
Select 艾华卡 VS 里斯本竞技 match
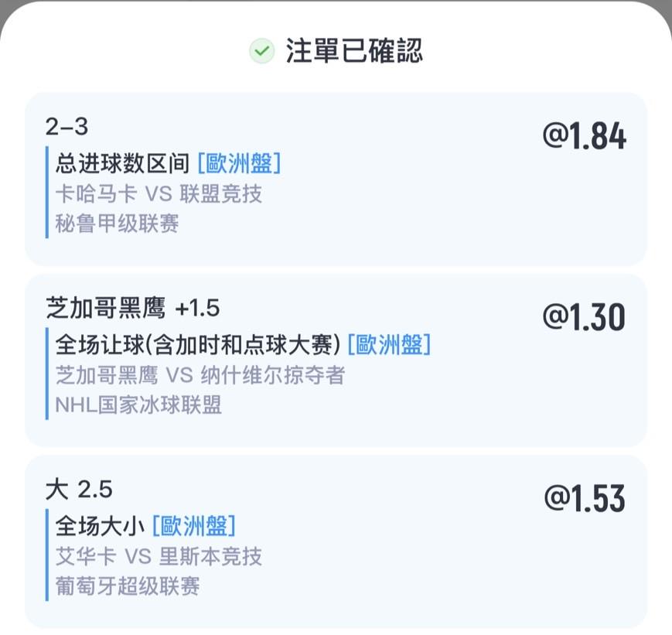[x=159, y=556]
